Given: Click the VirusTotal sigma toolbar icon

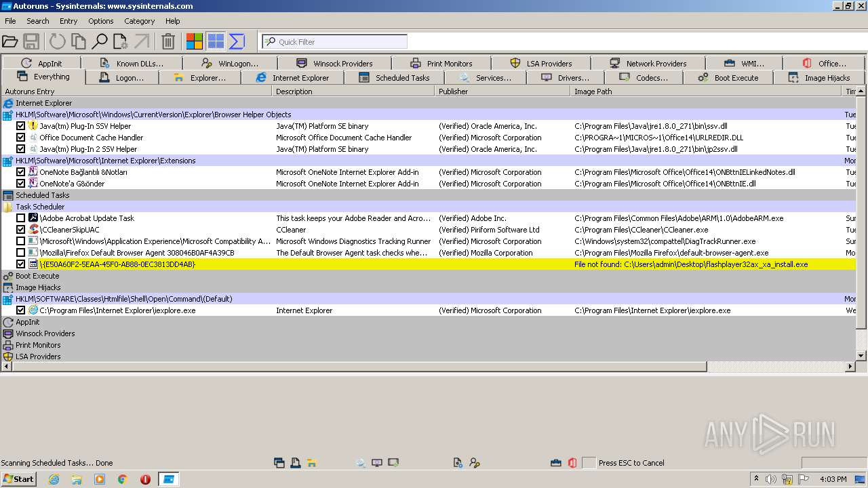Looking at the screenshot, I should pyautogui.click(x=237, y=41).
